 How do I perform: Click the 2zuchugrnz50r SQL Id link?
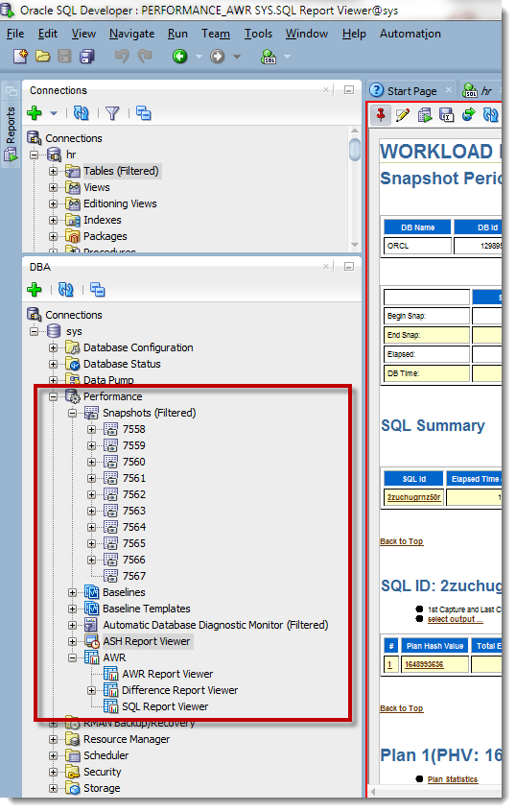(413, 497)
